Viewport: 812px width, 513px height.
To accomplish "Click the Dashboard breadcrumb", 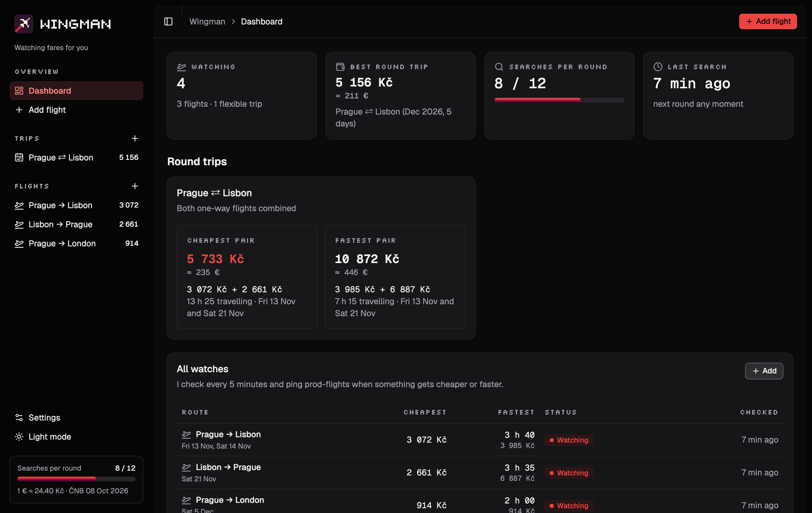I will [x=262, y=21].
